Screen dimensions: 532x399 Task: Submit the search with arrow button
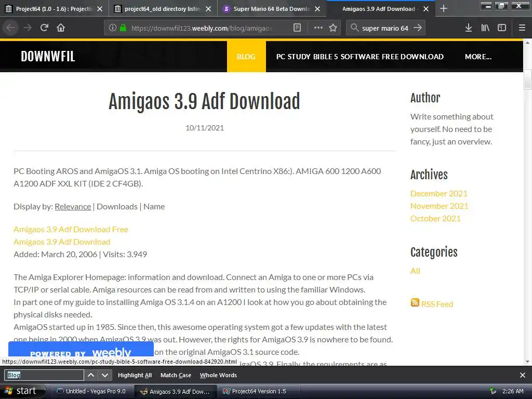[x=418, y=28]
